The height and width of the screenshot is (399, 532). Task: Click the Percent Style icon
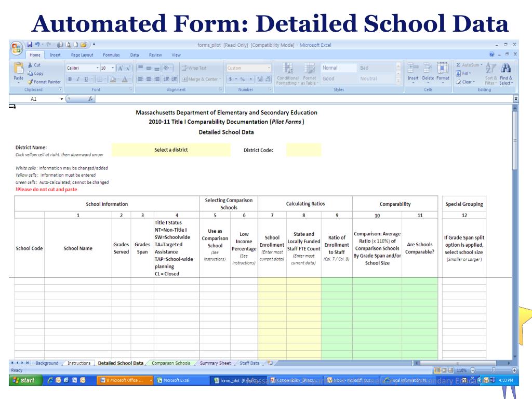click(242, 79)
